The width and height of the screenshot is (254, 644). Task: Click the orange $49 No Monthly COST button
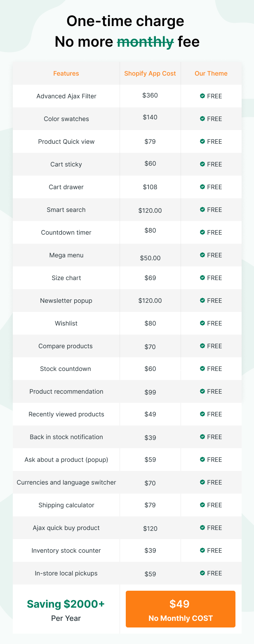tap(181, 609)
